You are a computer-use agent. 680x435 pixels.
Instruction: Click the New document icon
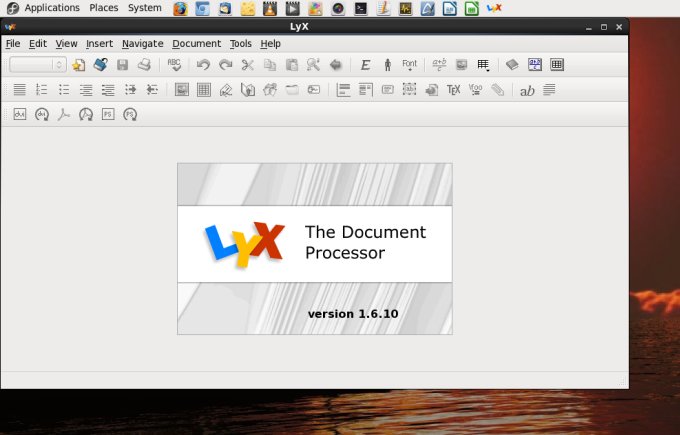coord(78,65)
